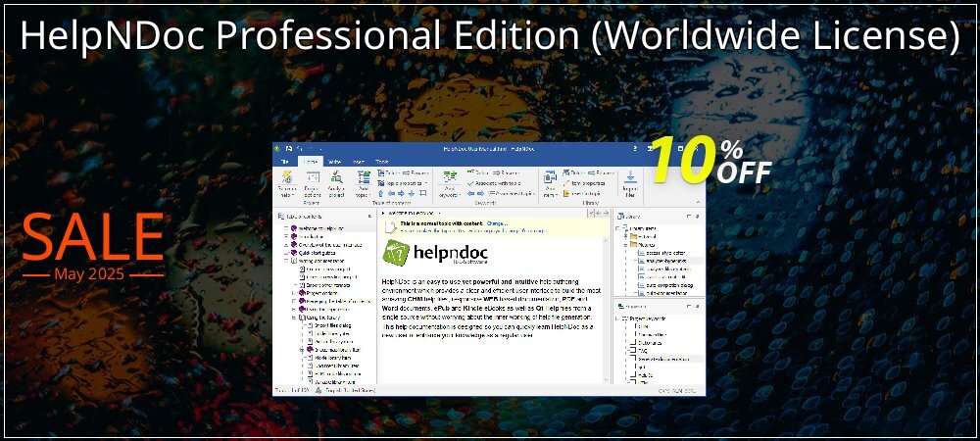Click the save icon in quick access toolbar

(289, 149)
